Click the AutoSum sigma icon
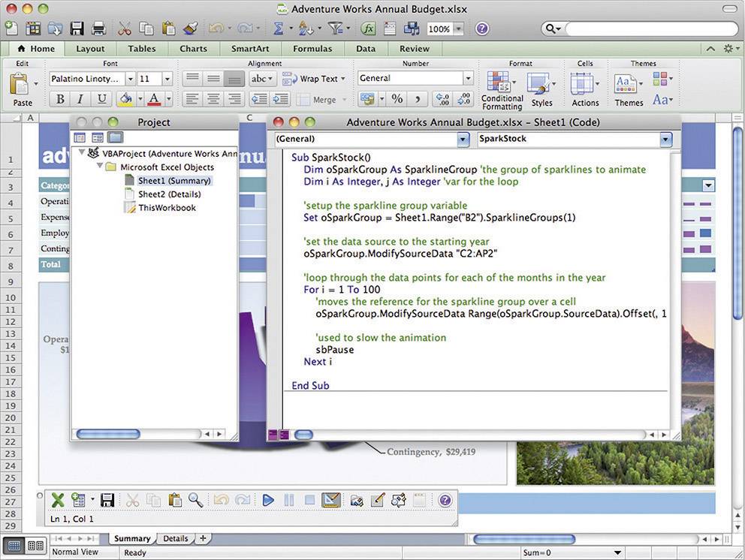This screenshot has height=560, width=745. pyautogui.click(x=279, y=29)
